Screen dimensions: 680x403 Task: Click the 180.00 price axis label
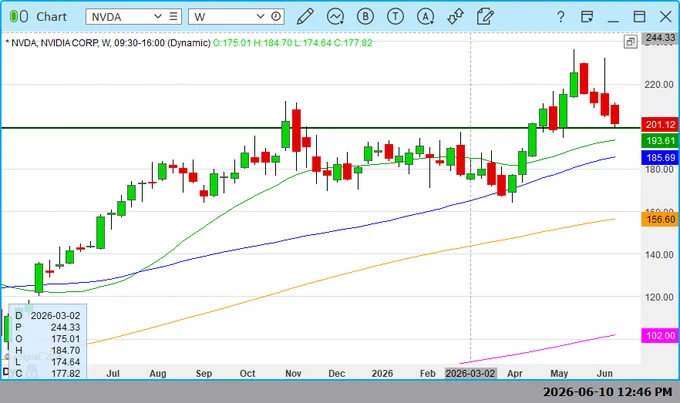tap(659, 169)
